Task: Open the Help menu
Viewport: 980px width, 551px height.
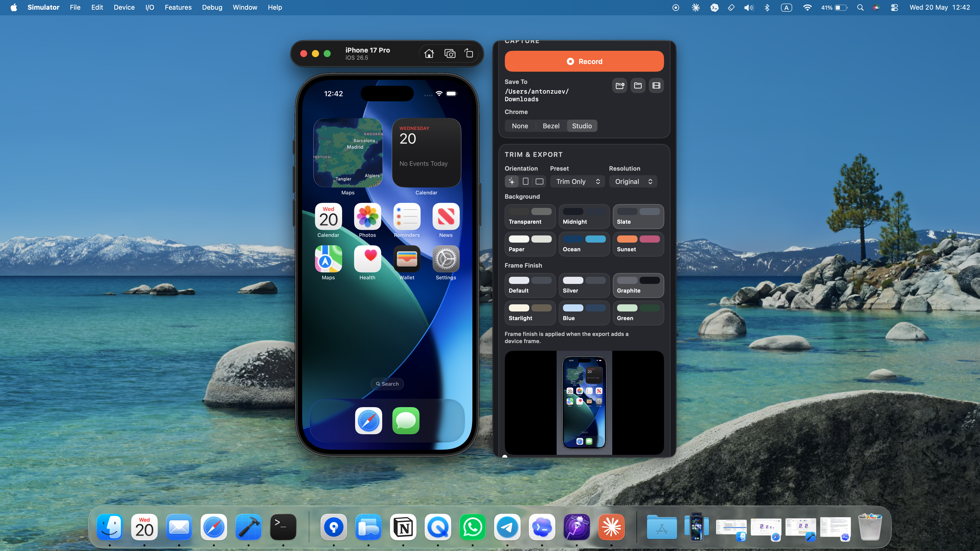Action: pos(275,8)
